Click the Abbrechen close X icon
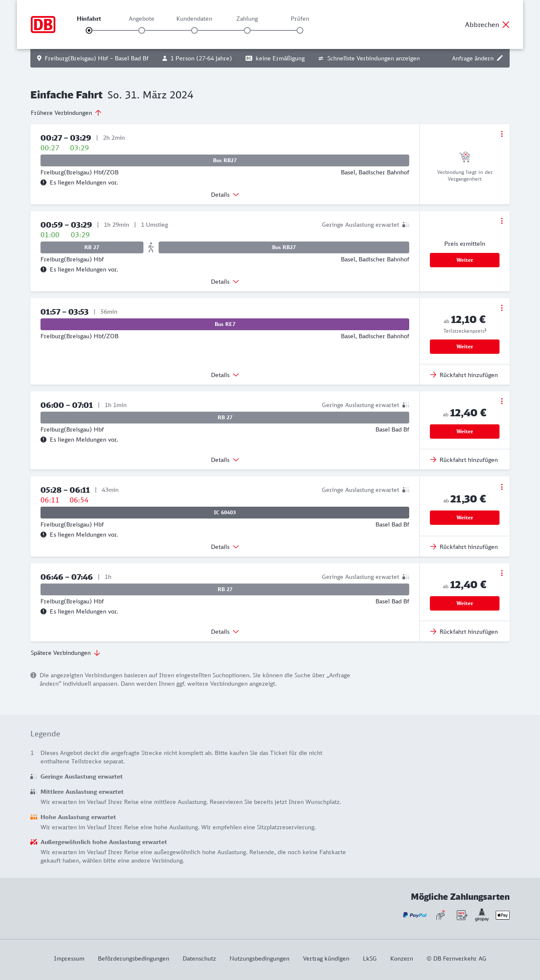The width and height of the screenshot is (540, 980). click(x=506, y=24)
